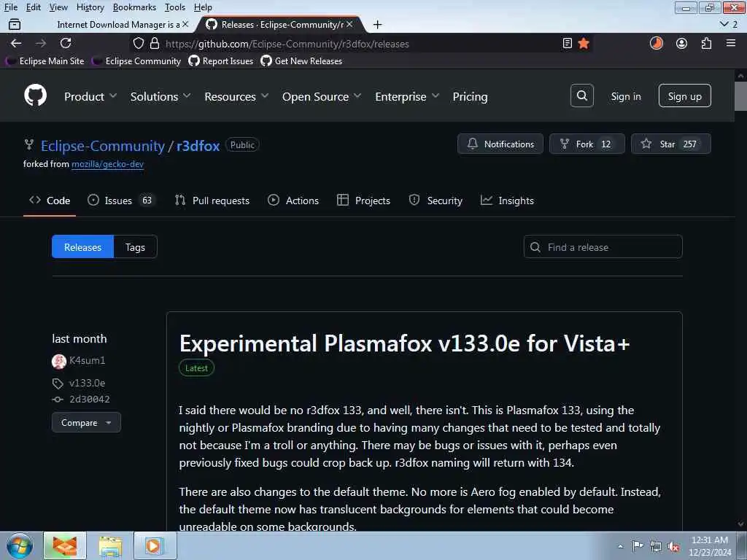Go back with the browser back arrow
The height and width of the screenshot is (560, 747).
click(x=16, y=43)
